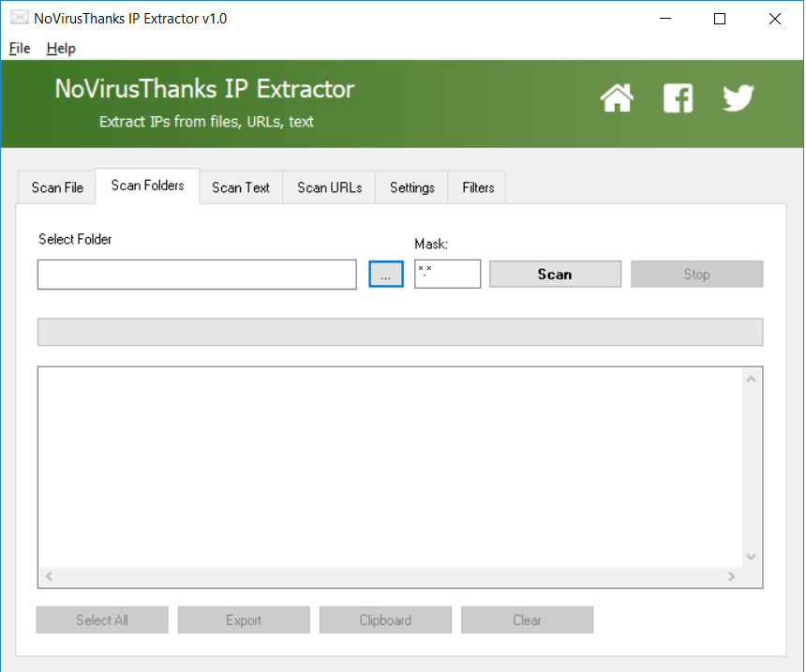Switch to the Scan File tab

point(57,187)
